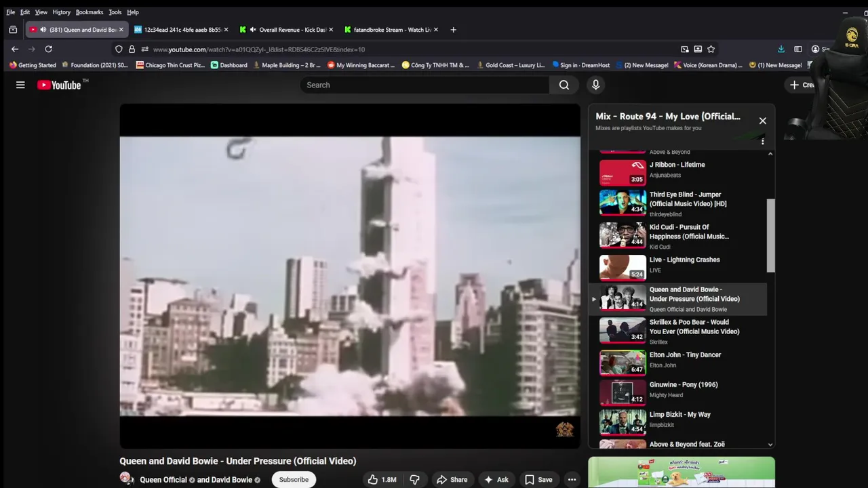868x488 pixels.
Task: Open the downloads arrow panel
Action: pyautogui.click(x=781, y=49)
